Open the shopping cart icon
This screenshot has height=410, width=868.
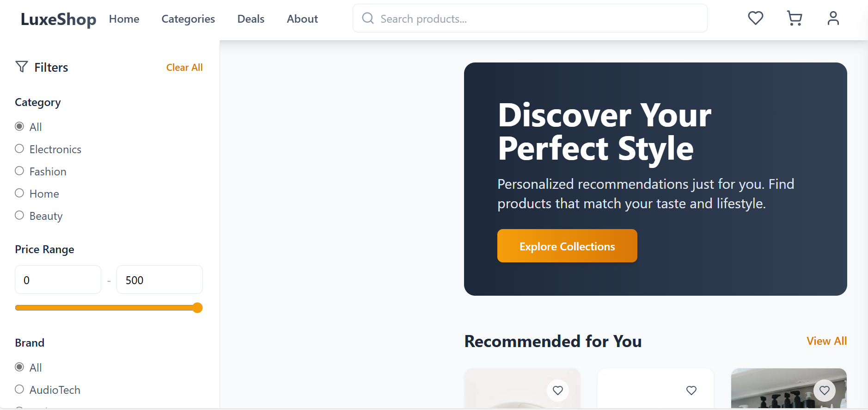[x=795, y=18]
